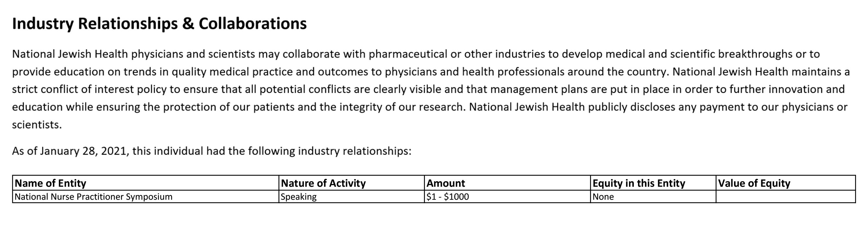Click the word Collaborations in the title
The width and height of the screenshot is (868, 237).
tap(253, 24)
